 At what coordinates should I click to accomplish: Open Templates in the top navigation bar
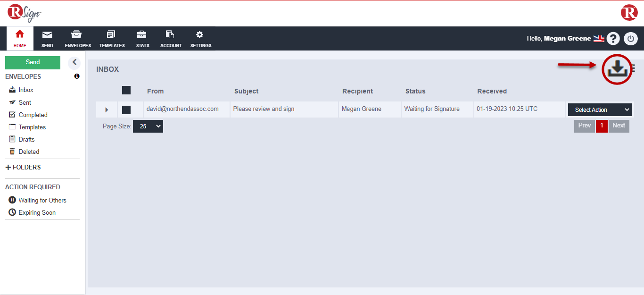tap(112, 39)
